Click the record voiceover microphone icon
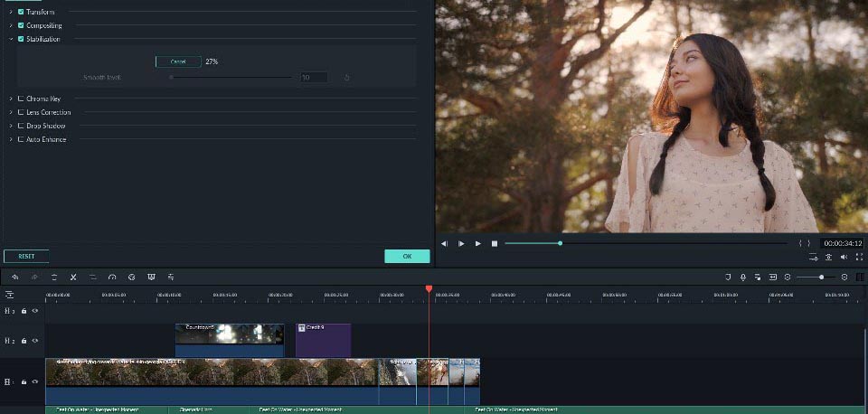The image size is (868, 414). click(742, 277)
